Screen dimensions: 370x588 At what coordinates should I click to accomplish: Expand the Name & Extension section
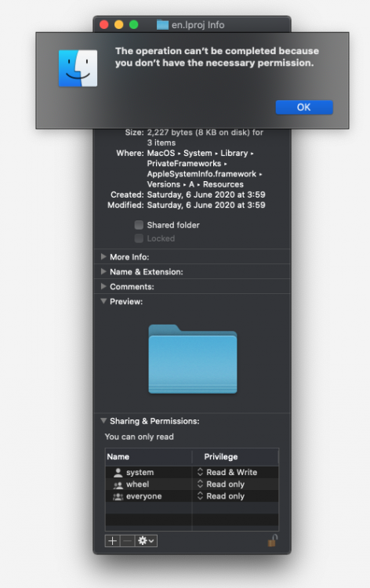pos(103,271)
